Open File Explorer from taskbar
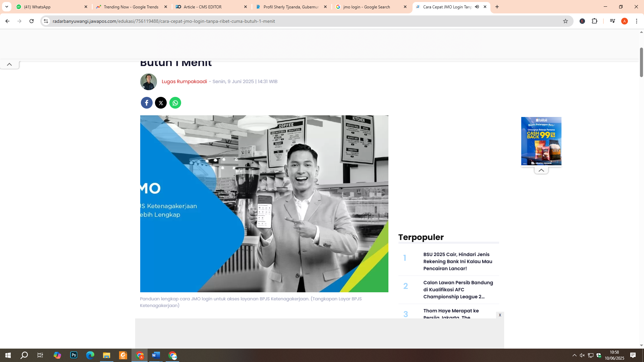Screen dimensions: 644x362 (x=107, y=355)
